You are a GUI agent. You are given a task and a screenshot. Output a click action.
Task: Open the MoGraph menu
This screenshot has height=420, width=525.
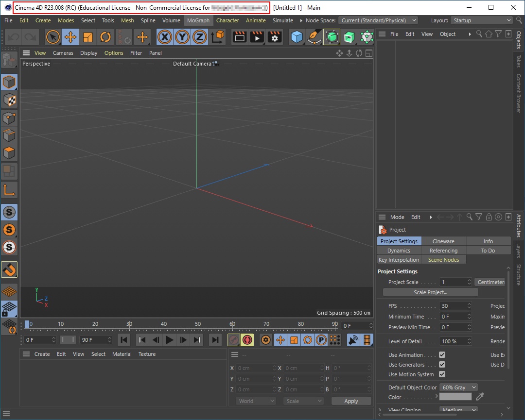(198, 20)
